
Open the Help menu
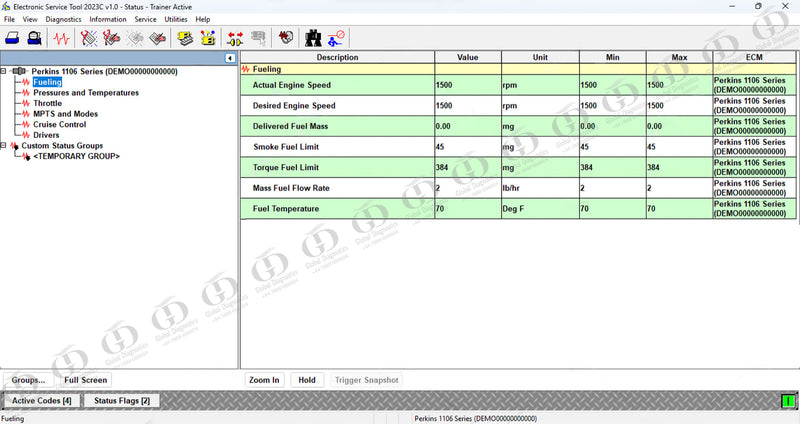(x=203, y=19)
